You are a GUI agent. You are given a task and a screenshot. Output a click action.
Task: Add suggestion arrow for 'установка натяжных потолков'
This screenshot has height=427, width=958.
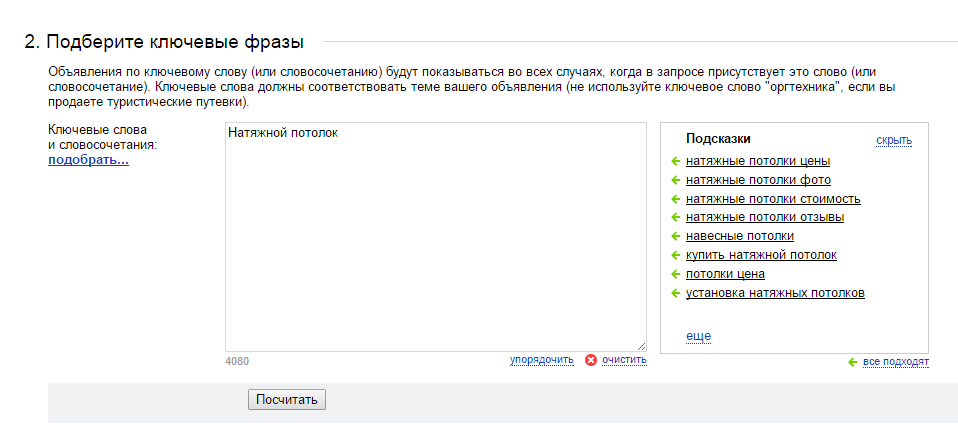(x=675, y=293)
